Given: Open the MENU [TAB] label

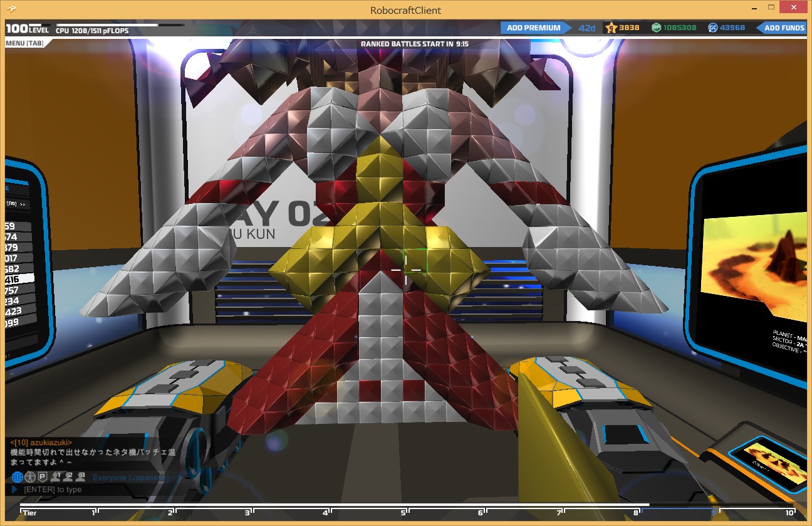Looking at the screenshot, I should click(24, 43).
